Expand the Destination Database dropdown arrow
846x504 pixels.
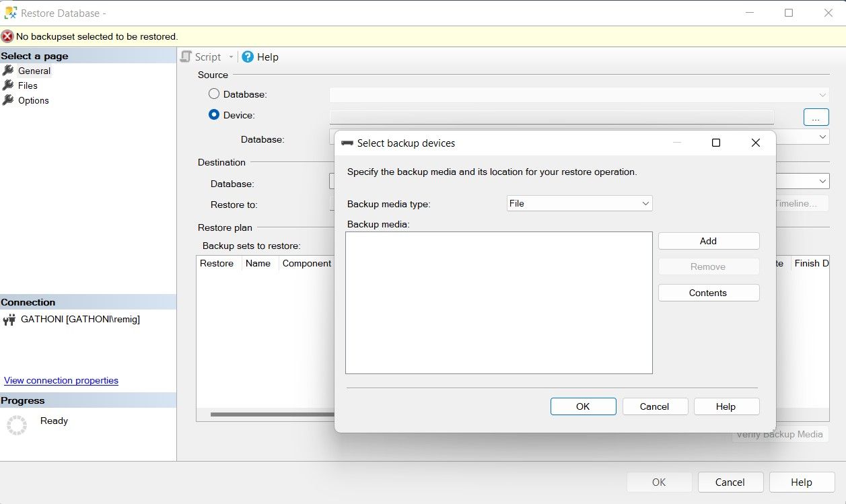822,181
